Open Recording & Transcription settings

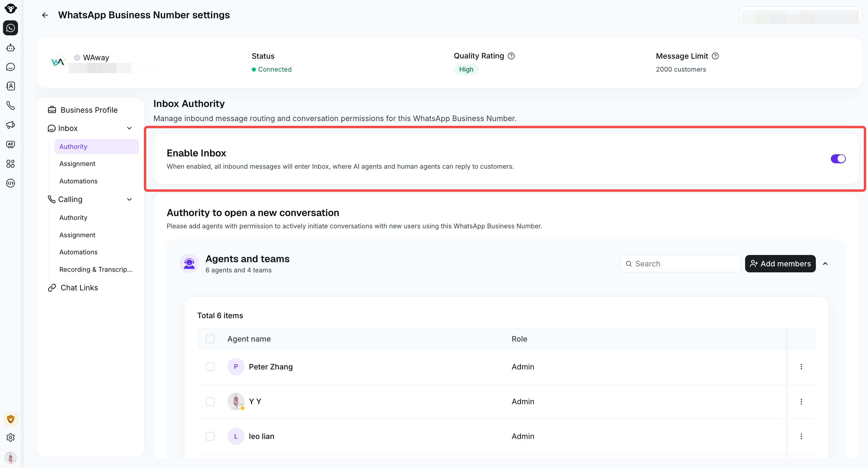pos(96,270)
